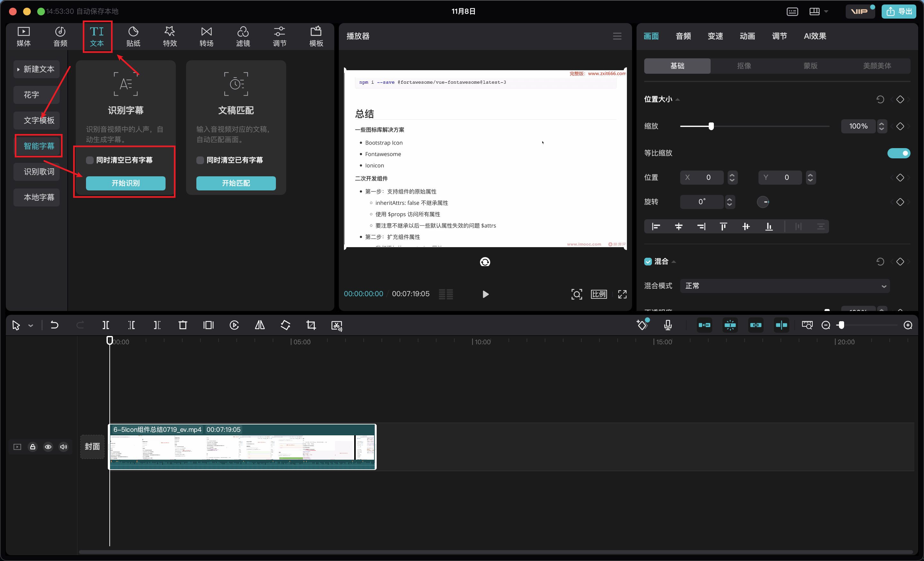Click the timeline zoom slider handle

pyautogui.click(x=842, y=325)
